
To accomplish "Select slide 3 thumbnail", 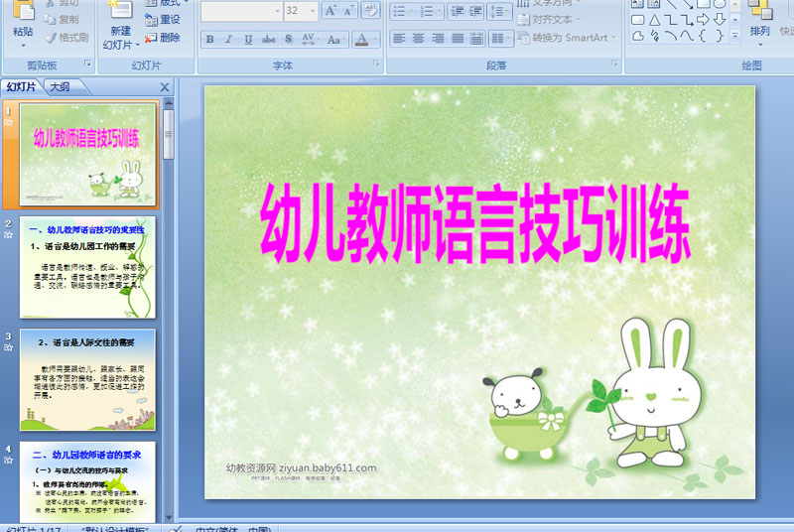I will pyautogui.click(x=87, y=379).
